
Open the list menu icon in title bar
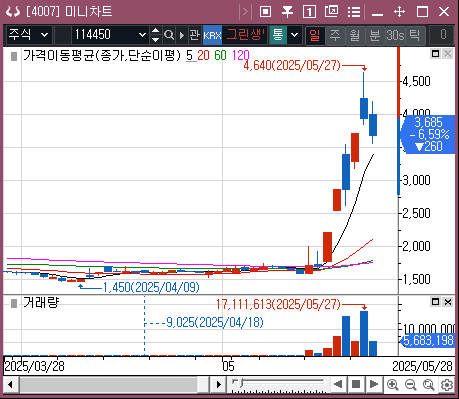point(354,12)
